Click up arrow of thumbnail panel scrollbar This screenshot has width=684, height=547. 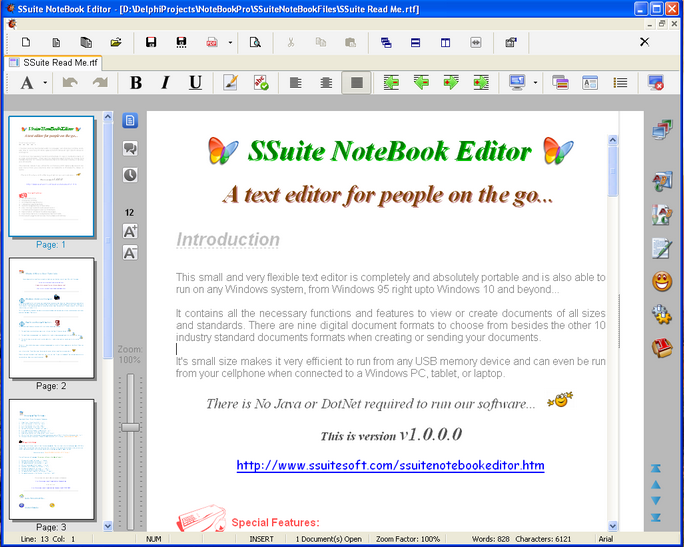[x=108, y=116]
